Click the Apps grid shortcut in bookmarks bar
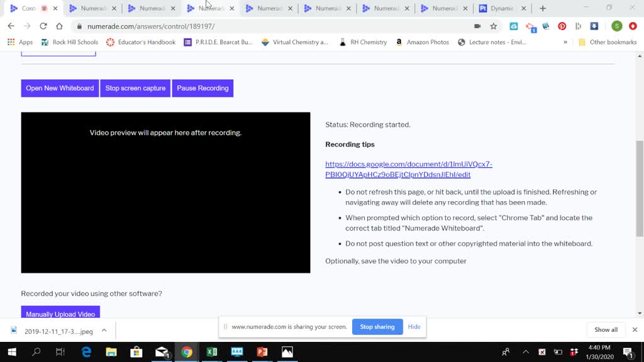Image resolution: width=644 pixels, height=362 pixels. 20,42
